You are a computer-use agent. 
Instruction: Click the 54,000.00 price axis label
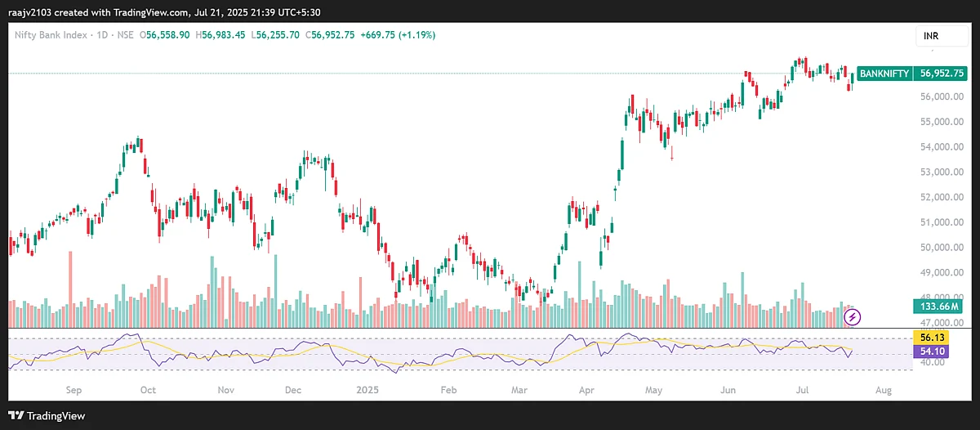coord(942,147)
